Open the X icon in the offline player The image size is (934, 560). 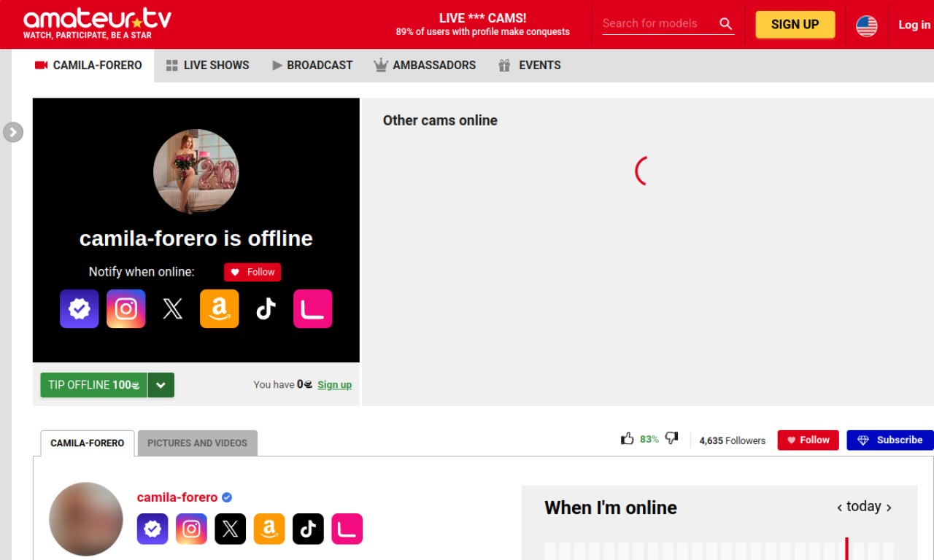click(x=173, y=309)
